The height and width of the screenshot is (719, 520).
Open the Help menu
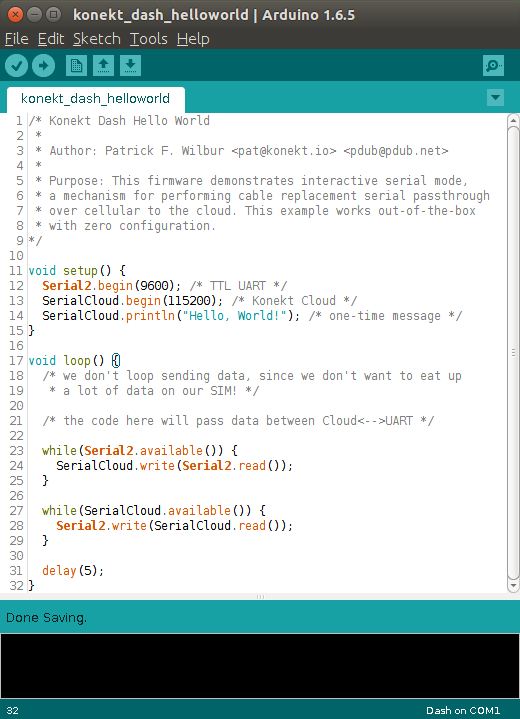click(193, 39)
